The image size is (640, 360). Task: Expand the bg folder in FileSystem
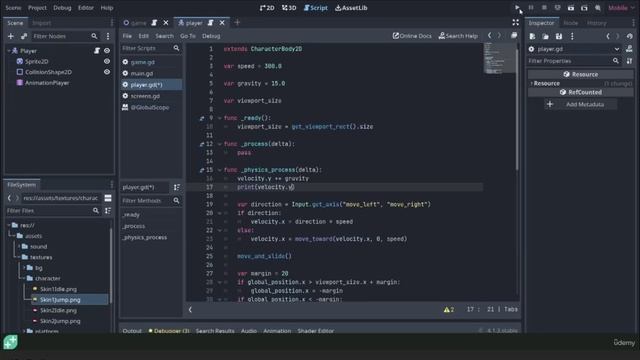click(24, 268)
